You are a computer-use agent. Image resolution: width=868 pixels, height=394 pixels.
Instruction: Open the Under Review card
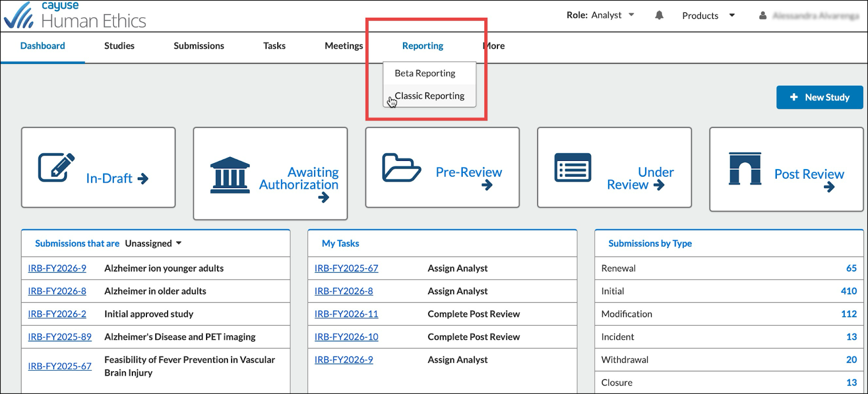pyautogui.click(x=614, y=167)
